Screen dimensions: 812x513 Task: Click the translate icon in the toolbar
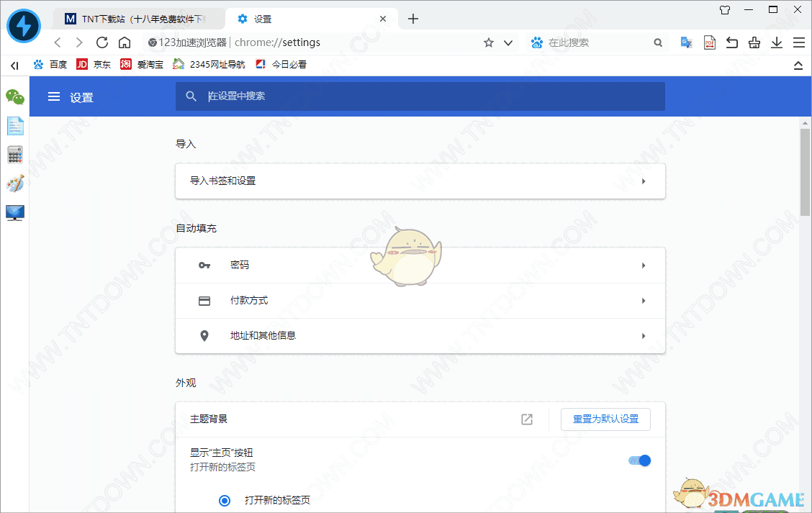pos(685,42)
